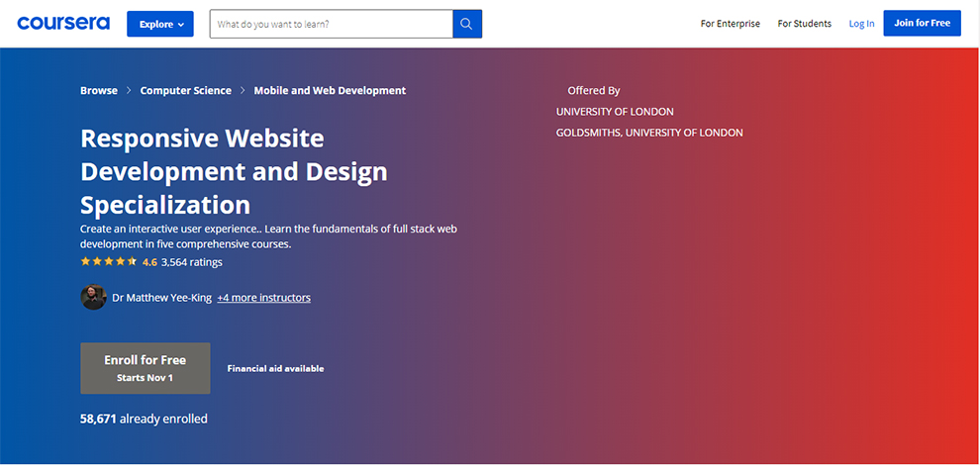Open the For Students page
Viewport: 980px width, 465px height.
point(805,24)
